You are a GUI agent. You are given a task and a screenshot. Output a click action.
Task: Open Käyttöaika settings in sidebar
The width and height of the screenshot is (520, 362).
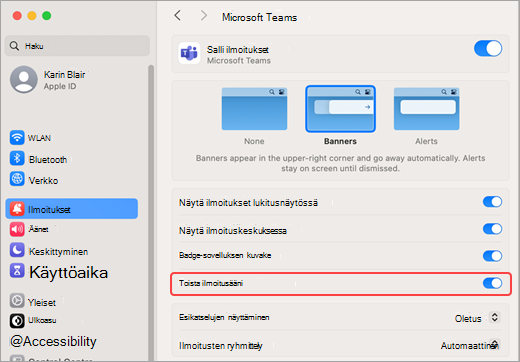coord(72,272)
